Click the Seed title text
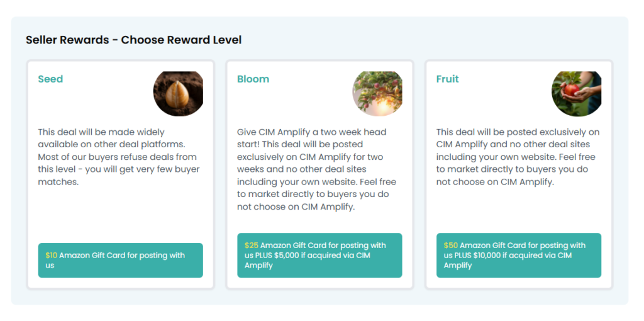Screen dimensions: 644x321 tap(50, 79)
